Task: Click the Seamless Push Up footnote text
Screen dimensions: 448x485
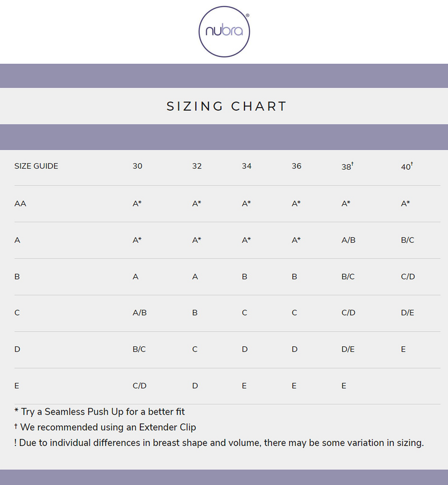Action: pyautogui.click(x=100, y=412)
